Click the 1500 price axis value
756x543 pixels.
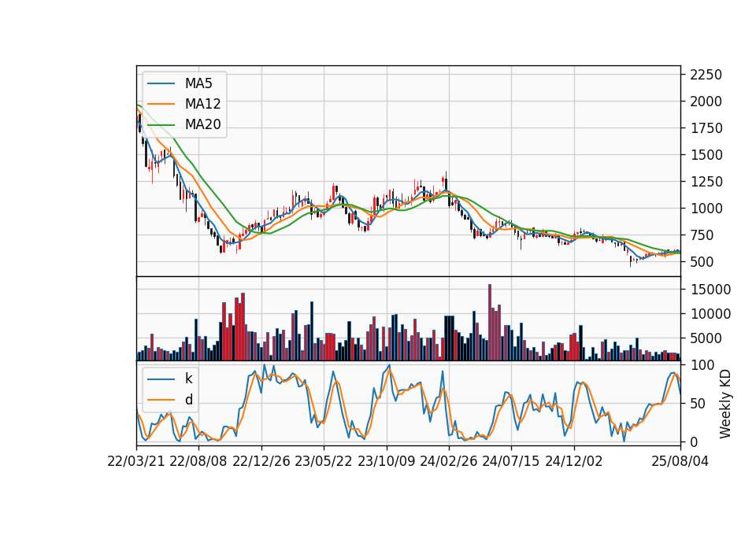706,155
